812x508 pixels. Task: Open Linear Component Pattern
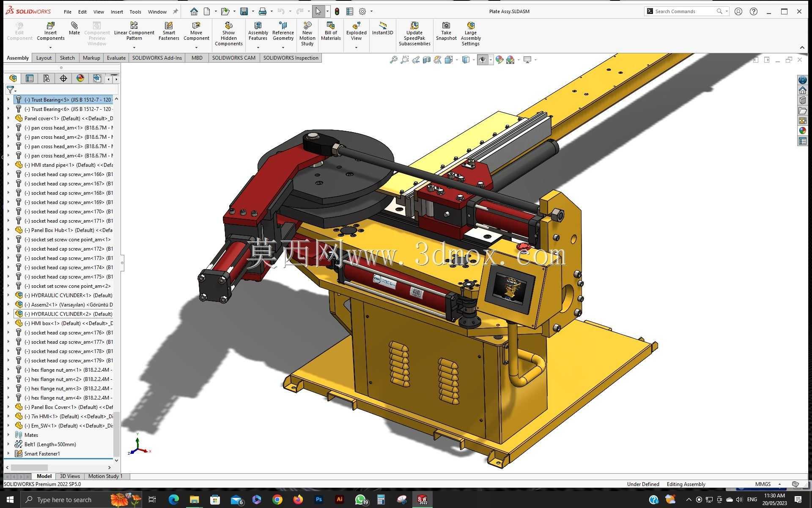pos(134,31)
